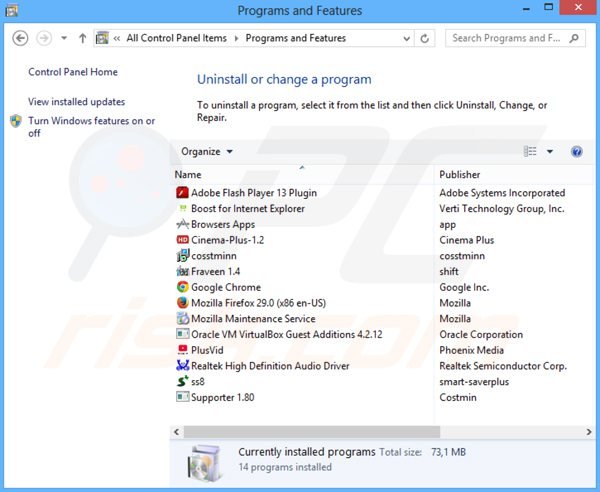Click the search magnifier icon
600x492 pixels.
(x=574, y=38)
